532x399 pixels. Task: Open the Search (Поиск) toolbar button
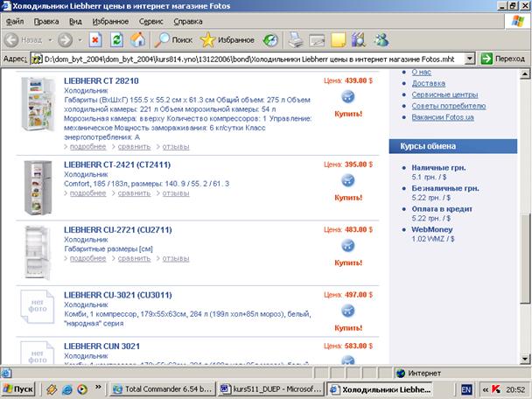click(174, 39)
